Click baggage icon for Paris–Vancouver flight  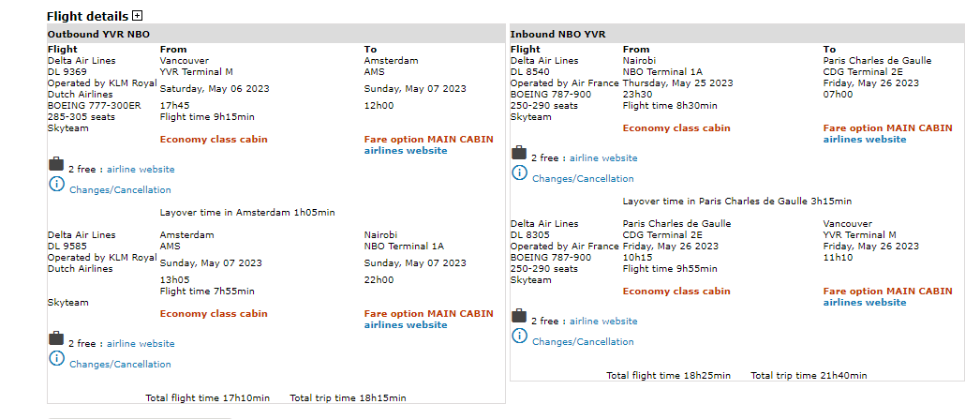(518, 316)
